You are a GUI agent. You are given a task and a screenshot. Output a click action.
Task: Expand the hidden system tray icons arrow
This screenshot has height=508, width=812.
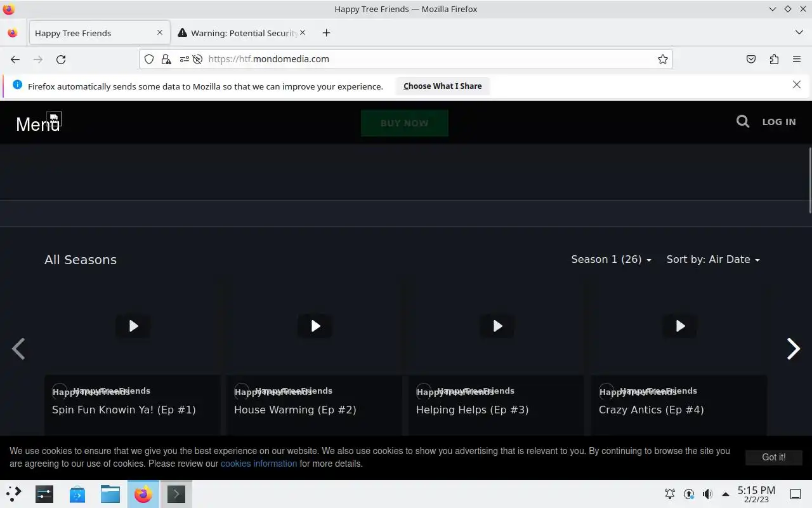[725, 493]
